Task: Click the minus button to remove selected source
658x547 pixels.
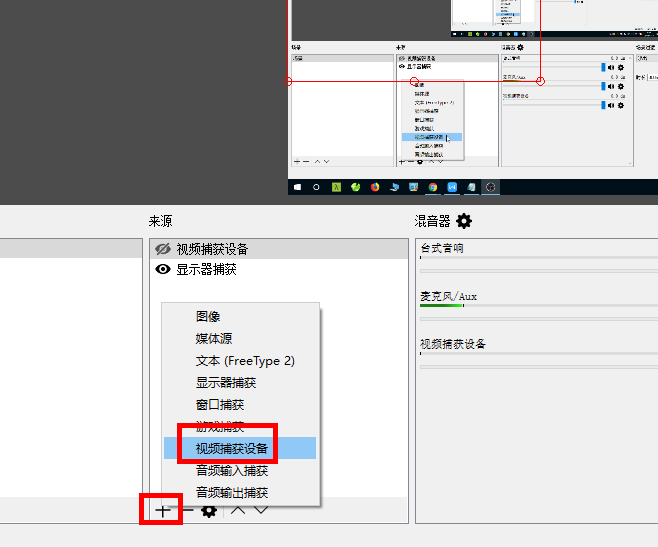Action: pos(187,510)
